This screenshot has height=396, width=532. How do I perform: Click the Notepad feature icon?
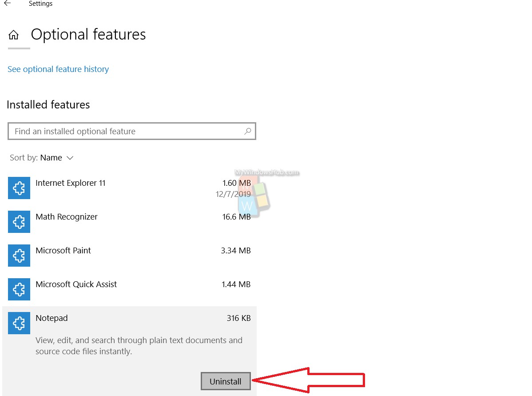click(x=19, y=323)
